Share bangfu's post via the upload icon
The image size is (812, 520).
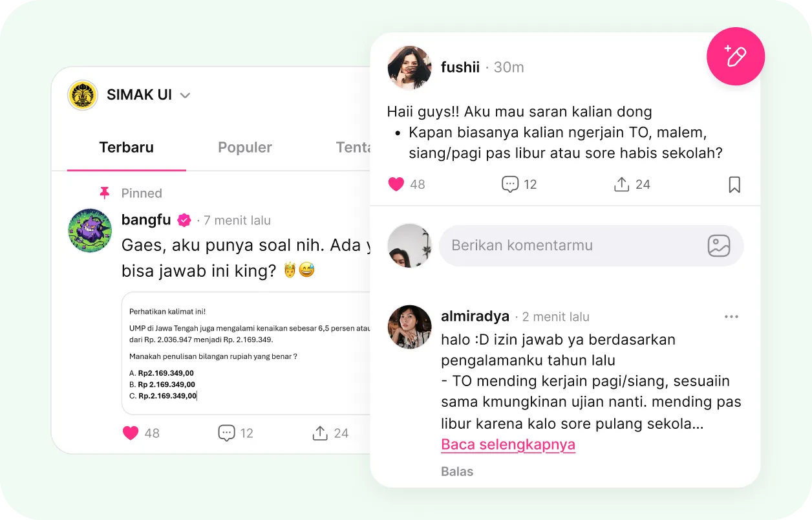point(320,433)
